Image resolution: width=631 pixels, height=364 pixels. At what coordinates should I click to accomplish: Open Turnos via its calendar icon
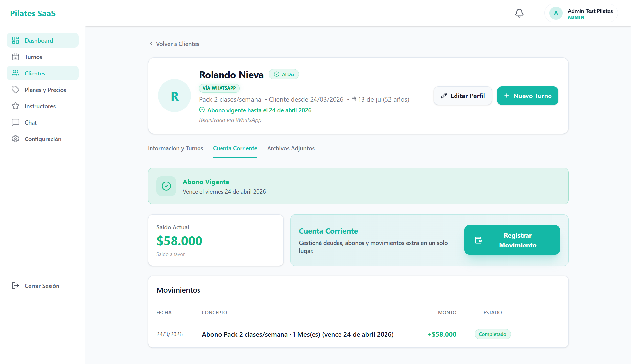pyautogui.click(x=15, y=57)
